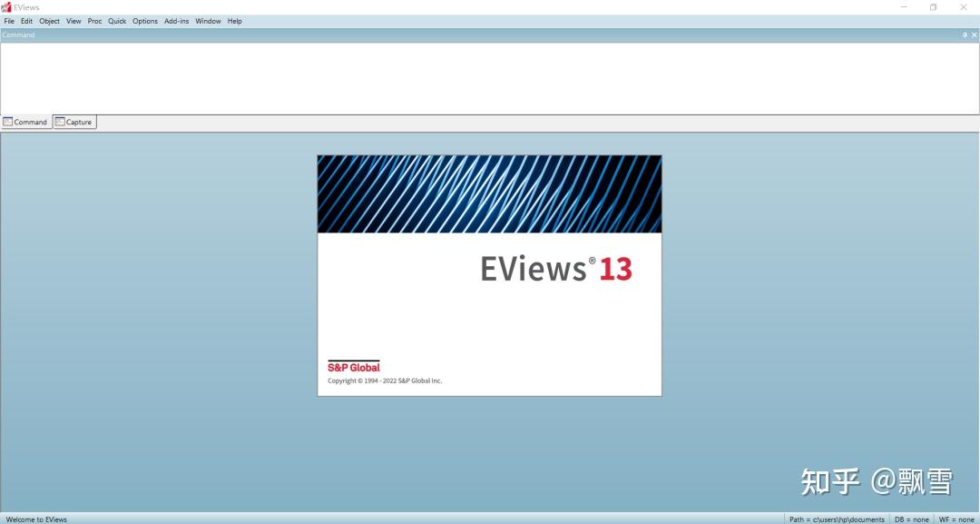Open the Proc menu

pyautogui.click(x=94, y=20)
